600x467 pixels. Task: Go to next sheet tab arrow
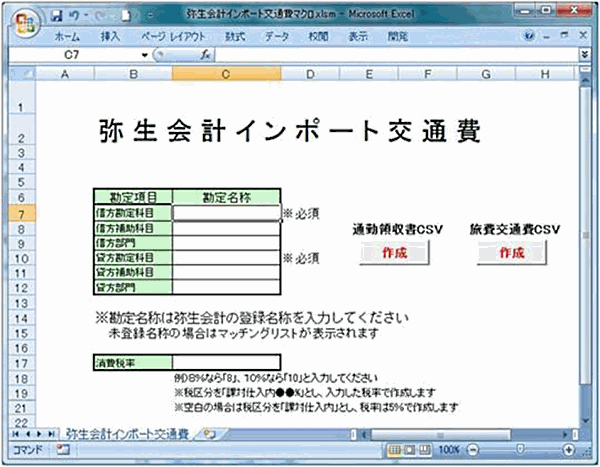[39, 434]
